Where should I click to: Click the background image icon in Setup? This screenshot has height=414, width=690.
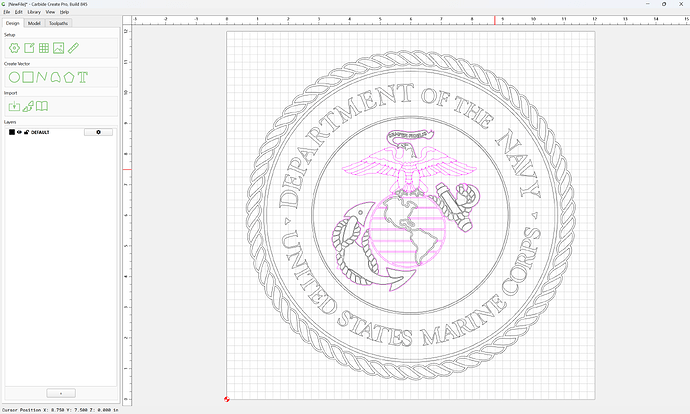tap(59, 48)
